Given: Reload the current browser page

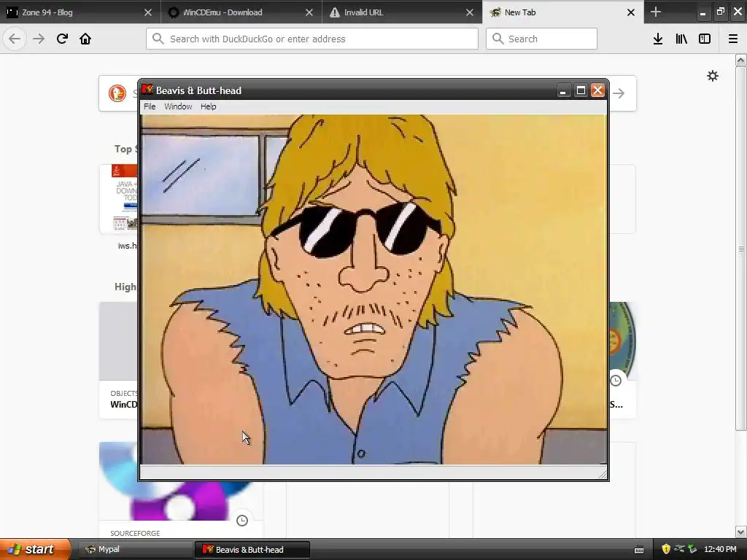Looking at the screenshot, I should tap(62, 39).
